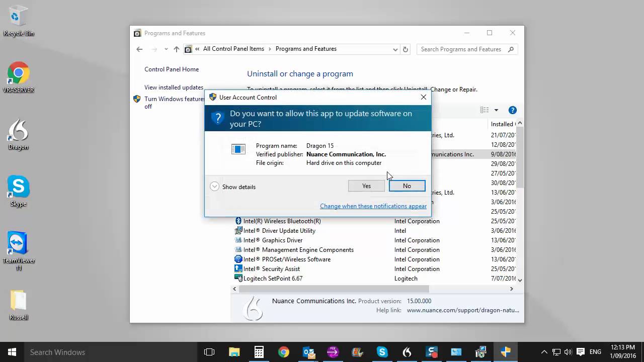Click the ENG language indicator
The height and width of the screenshot is (362, 644).
(596, 352)
